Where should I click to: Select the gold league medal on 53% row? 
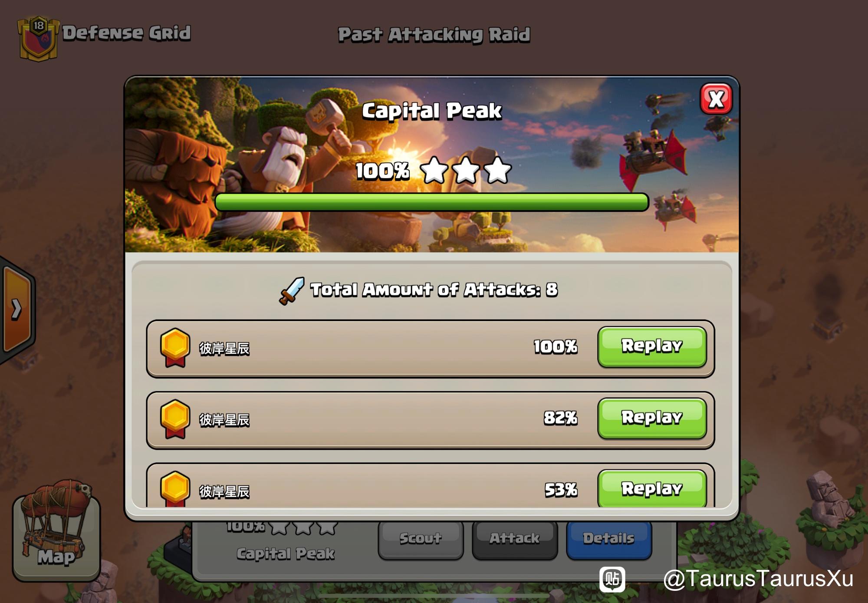(x=175, y=489)
